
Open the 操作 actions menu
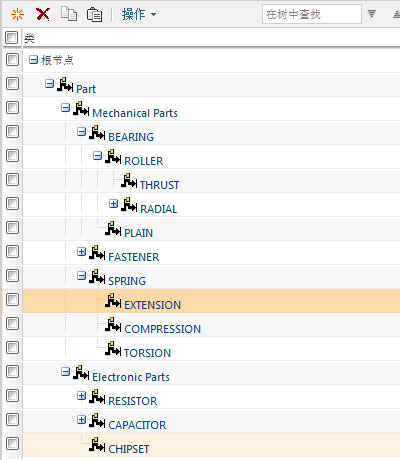(139, 14)
